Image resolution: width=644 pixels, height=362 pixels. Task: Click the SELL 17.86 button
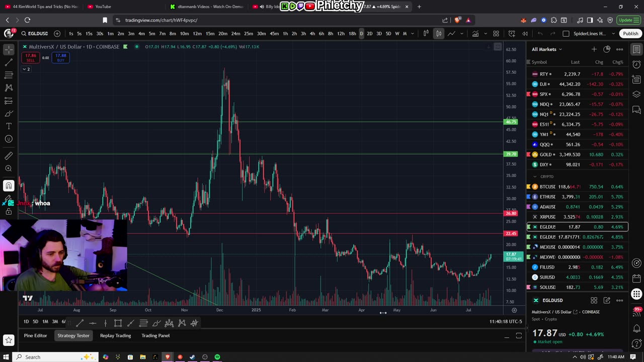point(31,58)
